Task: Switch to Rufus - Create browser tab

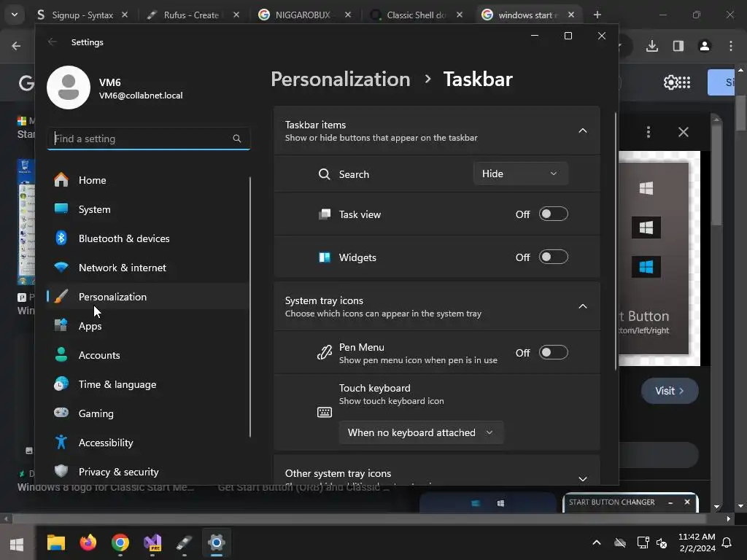Action: coord(193,15)
